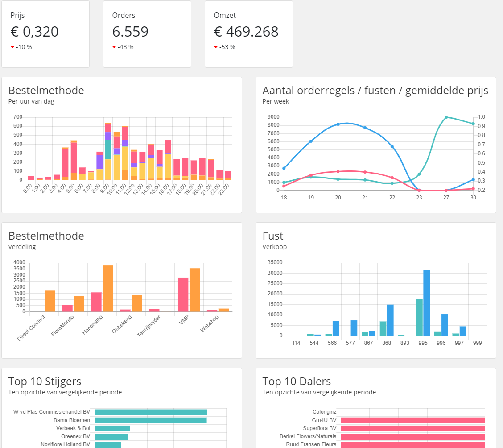Click the teal 868 bar in Fust chart
This screenshot has width=503, height=448.
click(383, 328)
